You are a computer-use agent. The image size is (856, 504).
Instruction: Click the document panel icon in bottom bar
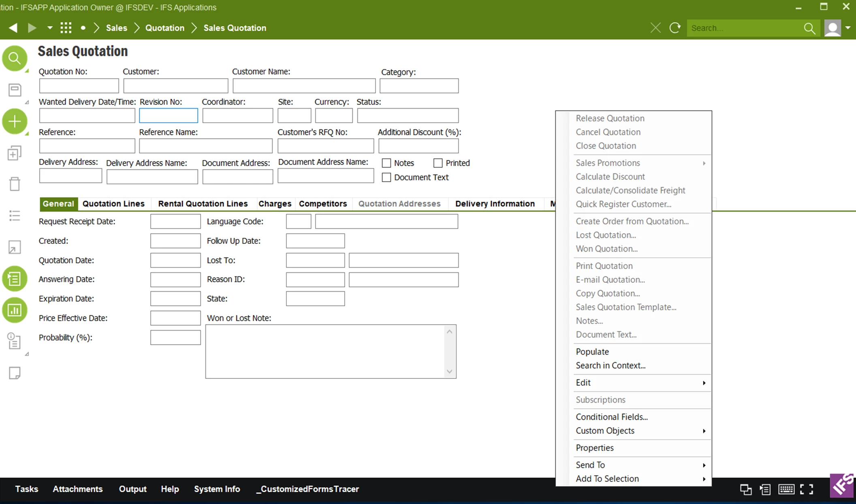coord(765,489)
